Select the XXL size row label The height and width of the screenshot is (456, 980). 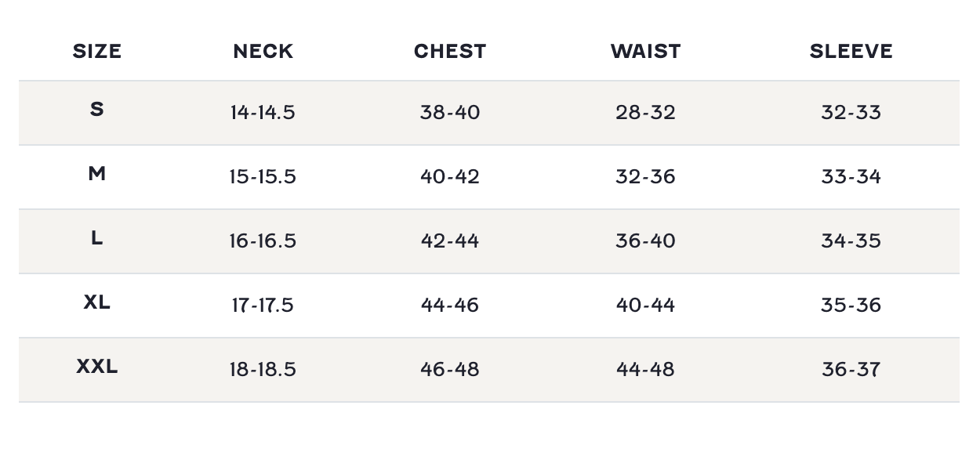(96, 366)
